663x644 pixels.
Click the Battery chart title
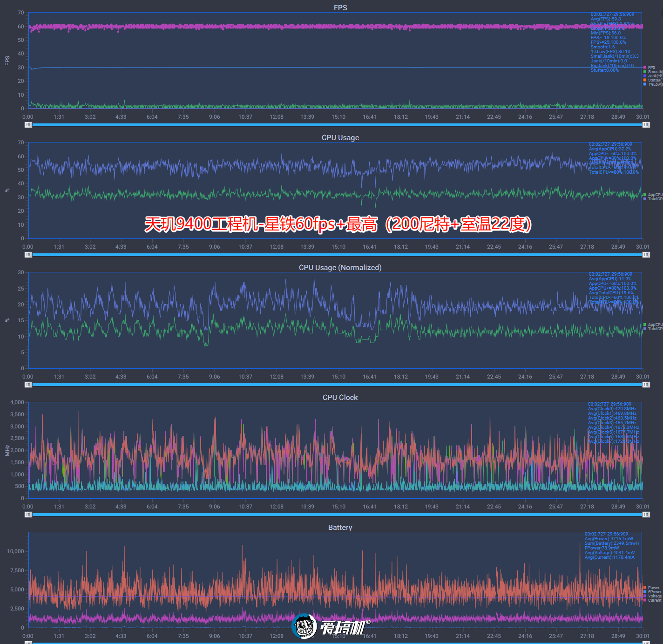(340, 527)
